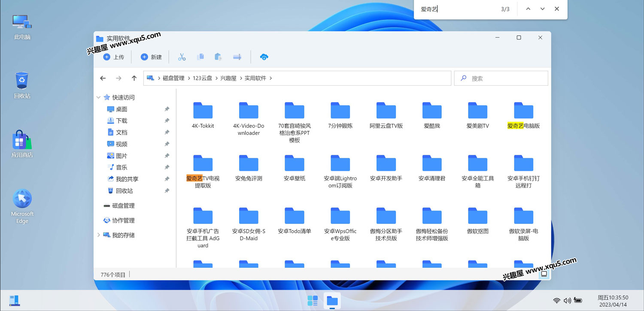
Task: Go up one folder level
Action: pyautogui.click(x=134, y=78)
